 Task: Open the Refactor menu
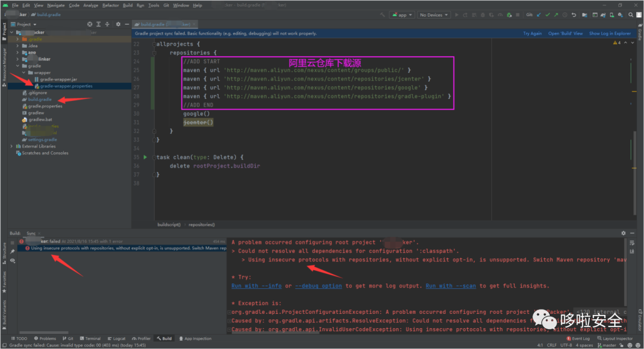tap(110, 5)
